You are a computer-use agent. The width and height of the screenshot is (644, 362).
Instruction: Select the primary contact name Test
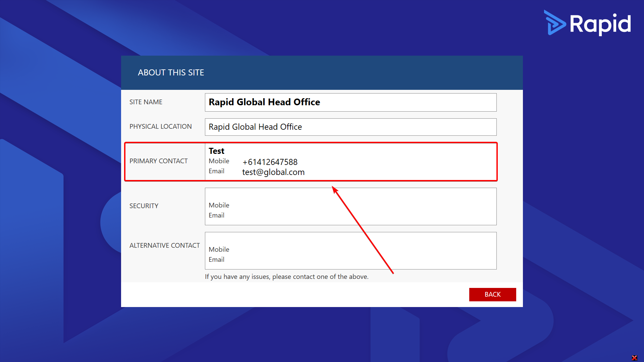coord(216,151)
